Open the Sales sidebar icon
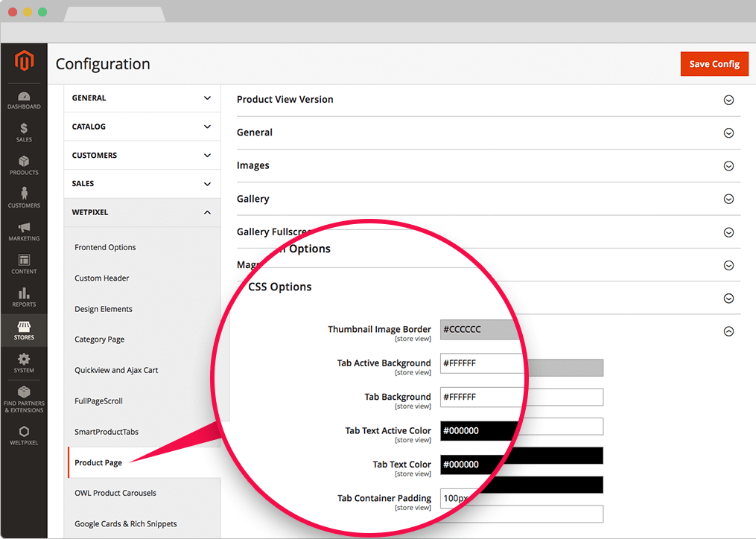The width and height of the screenshot is (756, 539). click(24, 133)
